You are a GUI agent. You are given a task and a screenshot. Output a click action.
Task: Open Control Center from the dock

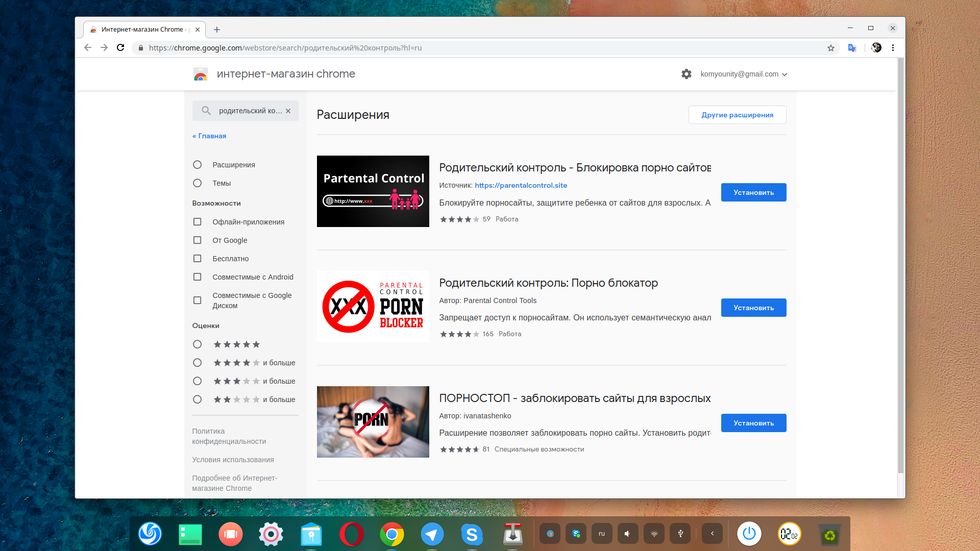pos(271,534)
